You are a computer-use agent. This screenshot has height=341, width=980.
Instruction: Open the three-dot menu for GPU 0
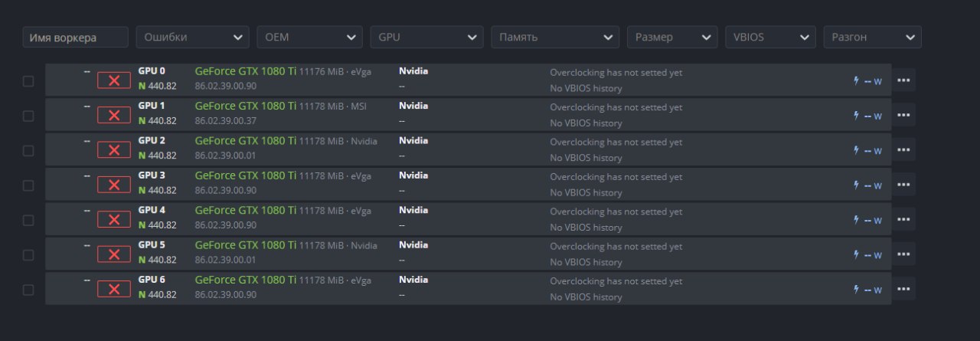(903, 80)
